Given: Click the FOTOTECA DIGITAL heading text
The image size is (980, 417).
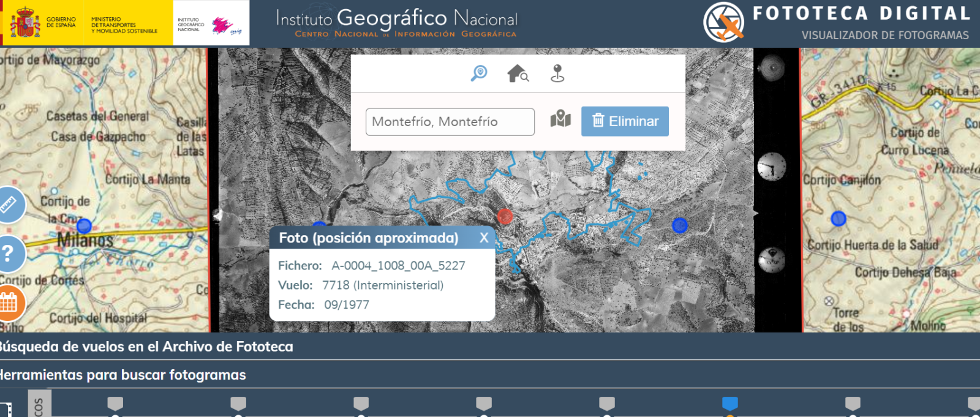Looking at the screenshot, I should click(x=862, y=13).
